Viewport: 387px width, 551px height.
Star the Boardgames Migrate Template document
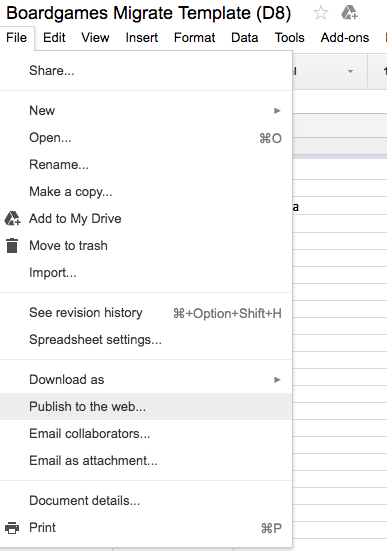click(x=321, y=13)
